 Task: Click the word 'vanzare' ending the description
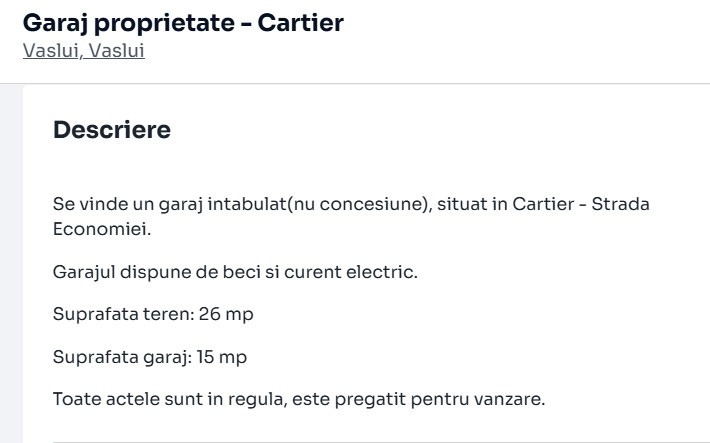(x=509, y=400)
